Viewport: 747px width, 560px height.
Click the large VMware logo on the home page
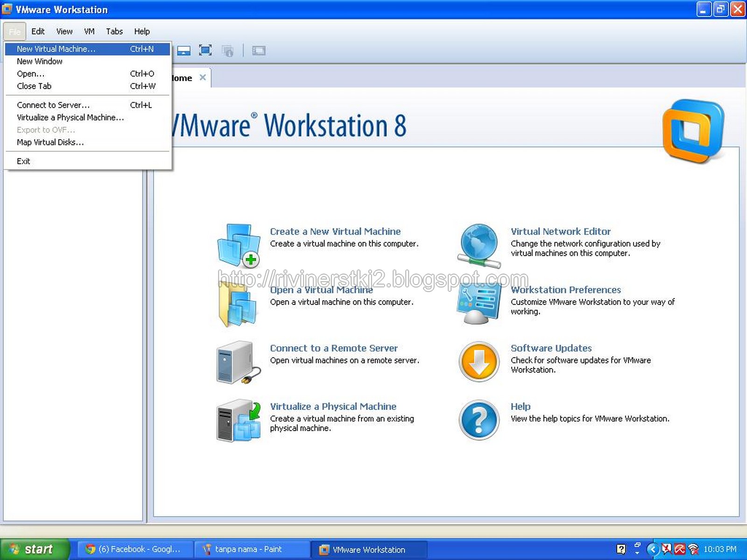[x=693, y=131]
